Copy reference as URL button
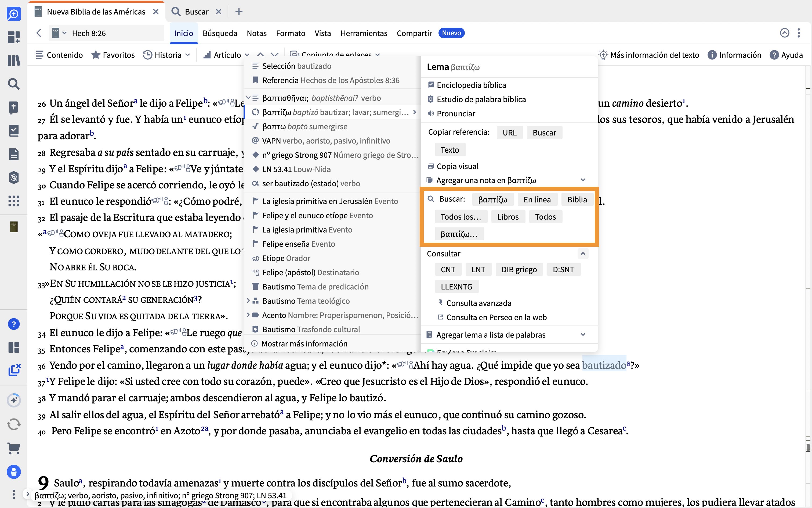 pyautogui.click(x=509, y=133)
